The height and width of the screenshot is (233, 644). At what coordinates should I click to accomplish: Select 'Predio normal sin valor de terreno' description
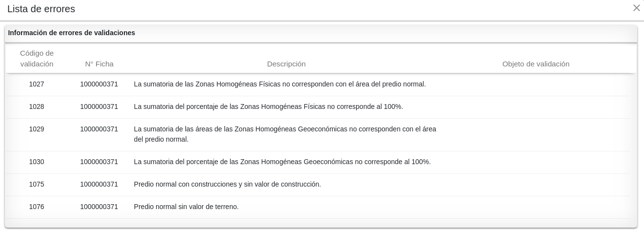click(x=186, y=207)
